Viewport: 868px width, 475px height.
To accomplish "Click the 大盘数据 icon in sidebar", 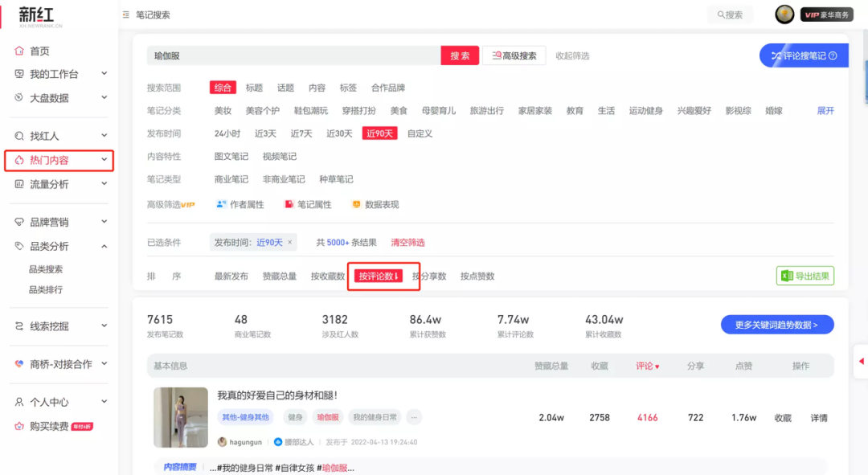I will click(19, 97).
